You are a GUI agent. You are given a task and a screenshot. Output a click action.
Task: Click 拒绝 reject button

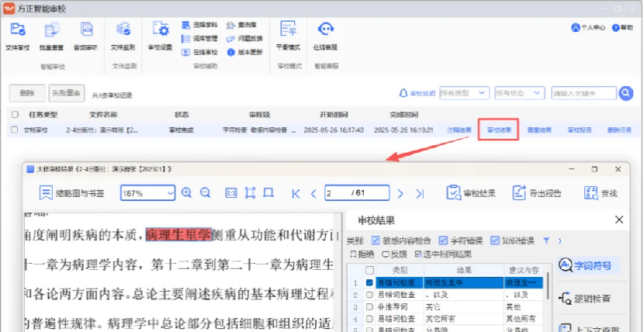click(362, 254)
